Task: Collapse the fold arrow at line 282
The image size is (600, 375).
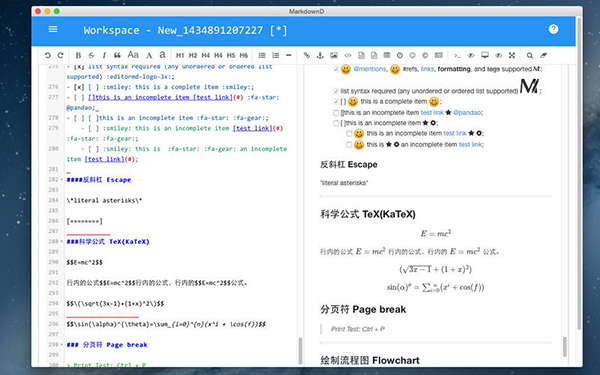Action: pos(62,180)
